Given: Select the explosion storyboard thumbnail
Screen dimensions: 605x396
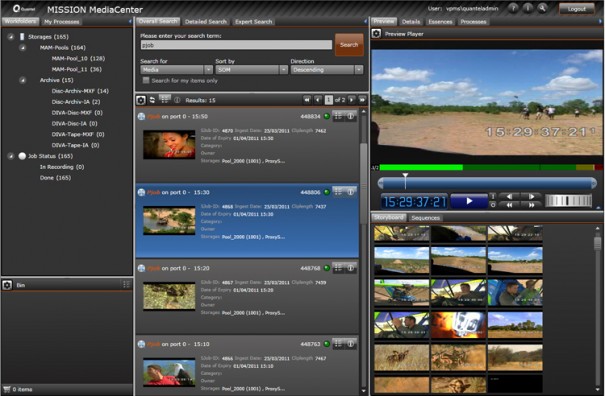Looking at the screenshot, I should tap(458, 325).
